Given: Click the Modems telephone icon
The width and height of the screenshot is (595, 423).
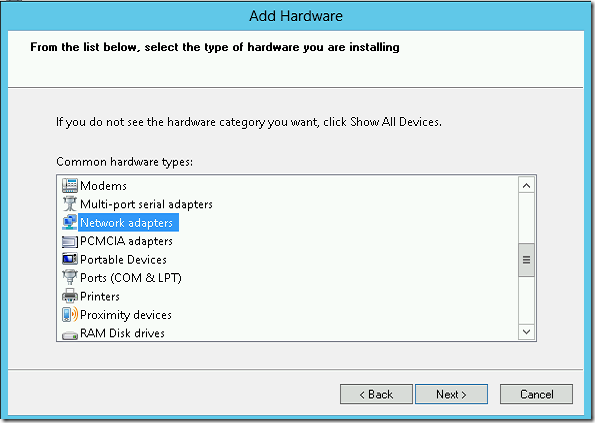Looking at the screenshot, I should [70, 186].
